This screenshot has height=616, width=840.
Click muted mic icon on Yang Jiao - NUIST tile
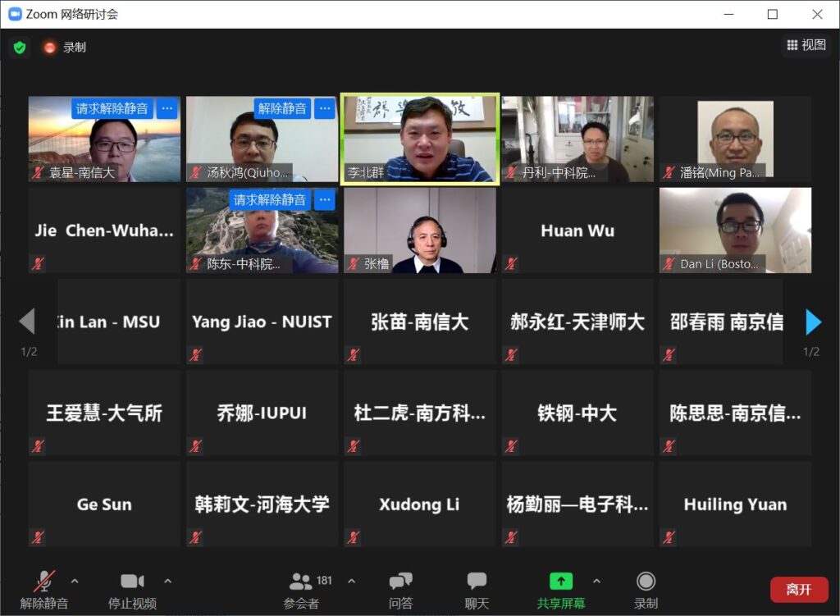pos(195,354)
